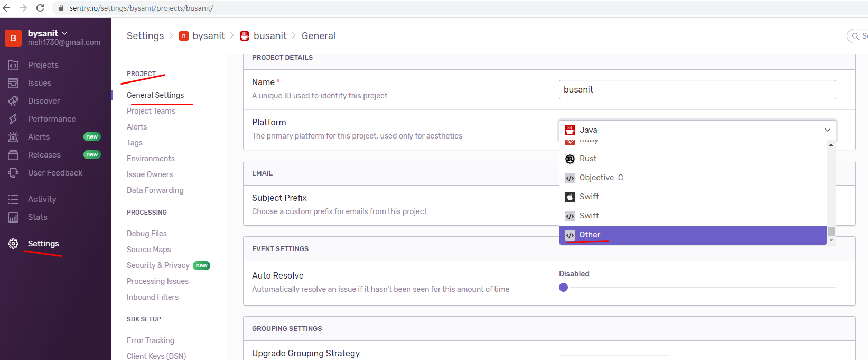Open General Settings page
Image resolution: width=868 pixels, height=360 pixels.
[155, 95]
